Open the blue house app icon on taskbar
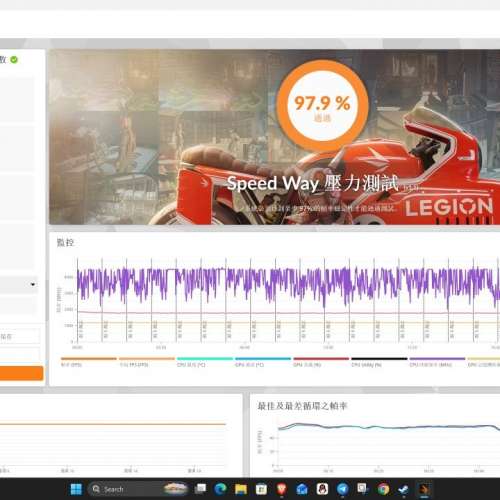This screenshot has width=500, height=500. [x=302, y=489]
